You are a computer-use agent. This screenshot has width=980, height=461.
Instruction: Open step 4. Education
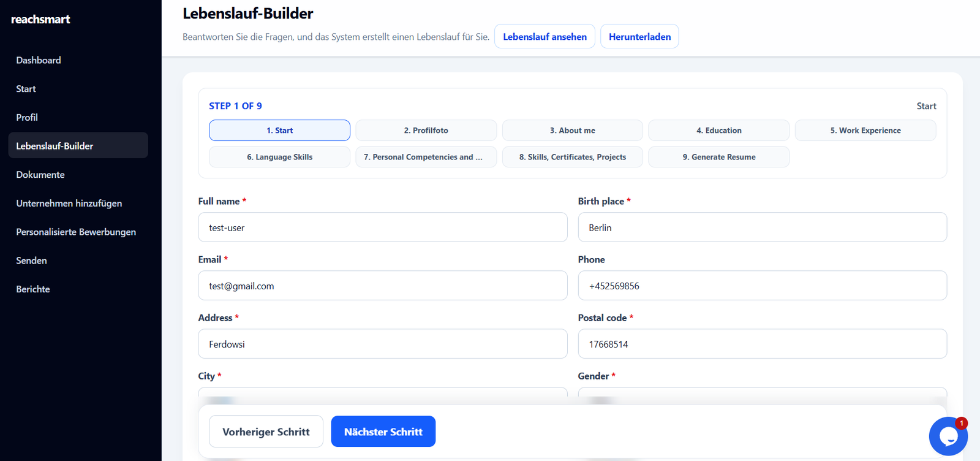tap(719, 131)
